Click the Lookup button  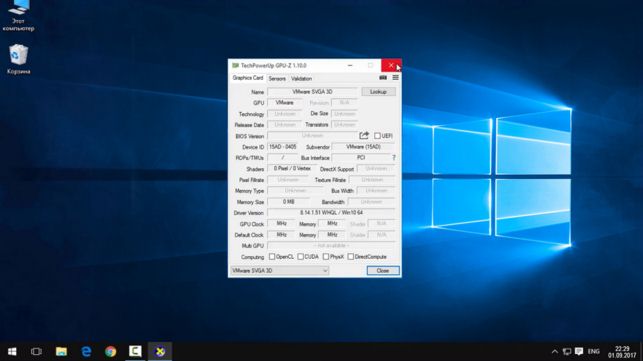[378, 92]
